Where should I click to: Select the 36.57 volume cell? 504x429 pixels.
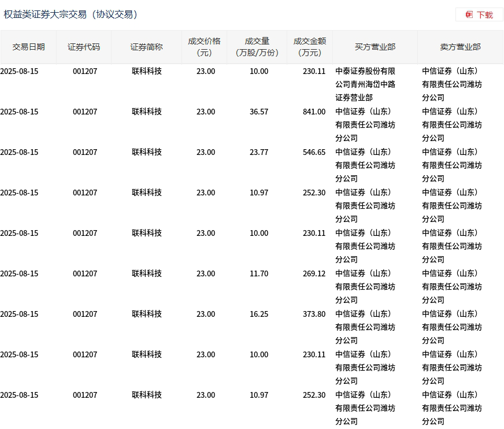click(259, 112)
